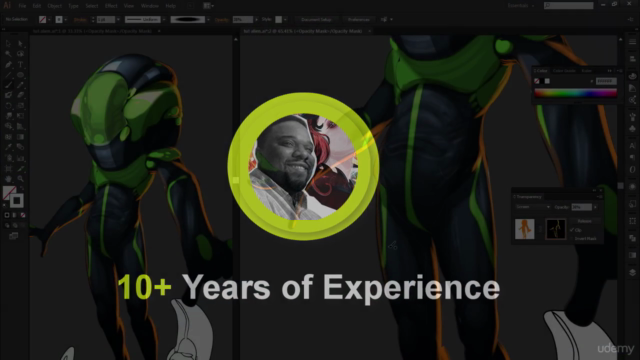This screenshot has width=640, height=360.
Task: Open the Color panel palette icon in dock
Action: point(632,76)
